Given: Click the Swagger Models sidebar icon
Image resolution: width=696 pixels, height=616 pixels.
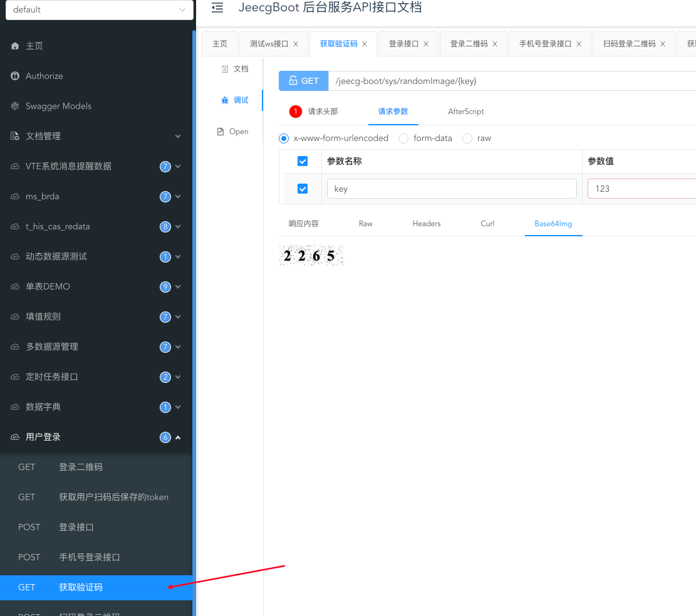Looking at the screenshot, I should (x=14, y=106).
